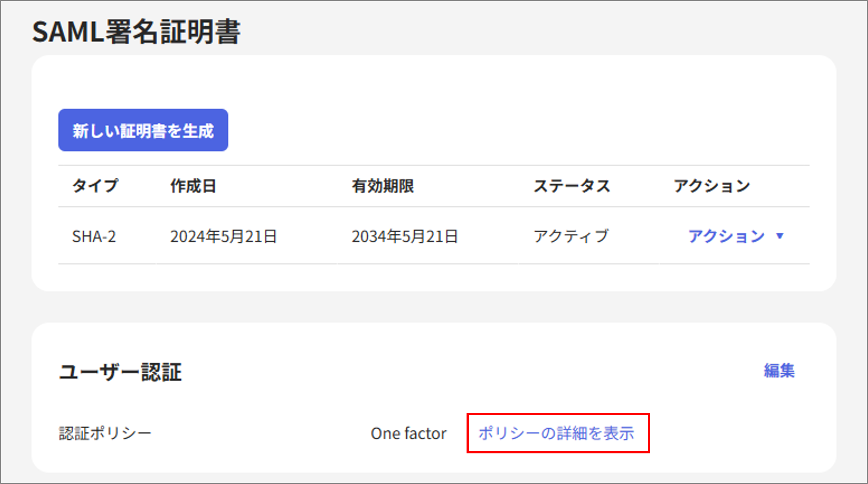868x484 pixels.
Task: Click the 有効期限 column header
Action: pos(383,186)
